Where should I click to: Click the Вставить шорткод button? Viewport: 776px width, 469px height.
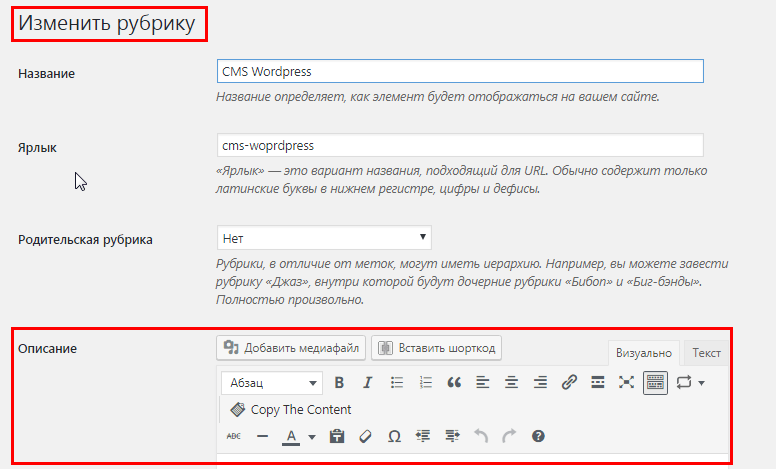(x=436, y=348)
